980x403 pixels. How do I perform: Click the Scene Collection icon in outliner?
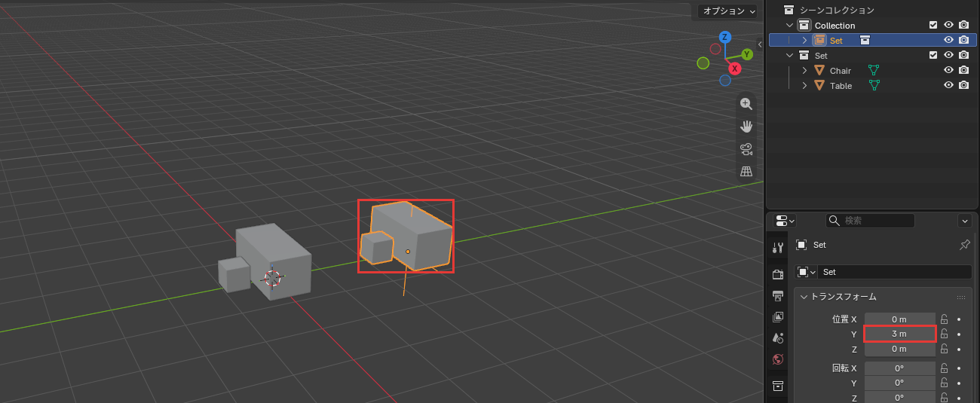tap(789, 10)
